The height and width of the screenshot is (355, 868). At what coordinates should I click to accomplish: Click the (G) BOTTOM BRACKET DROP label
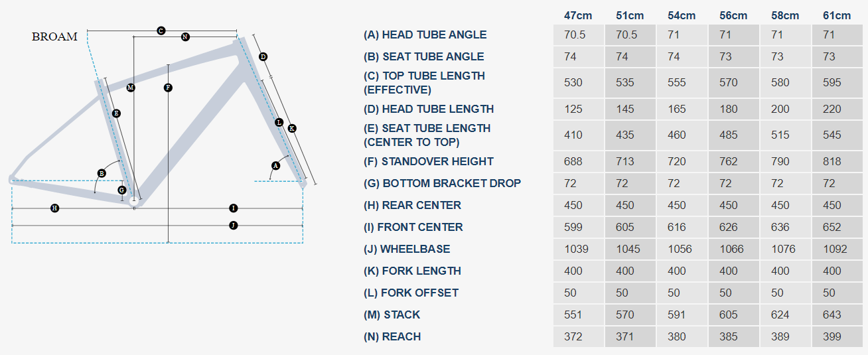(442, 183)
